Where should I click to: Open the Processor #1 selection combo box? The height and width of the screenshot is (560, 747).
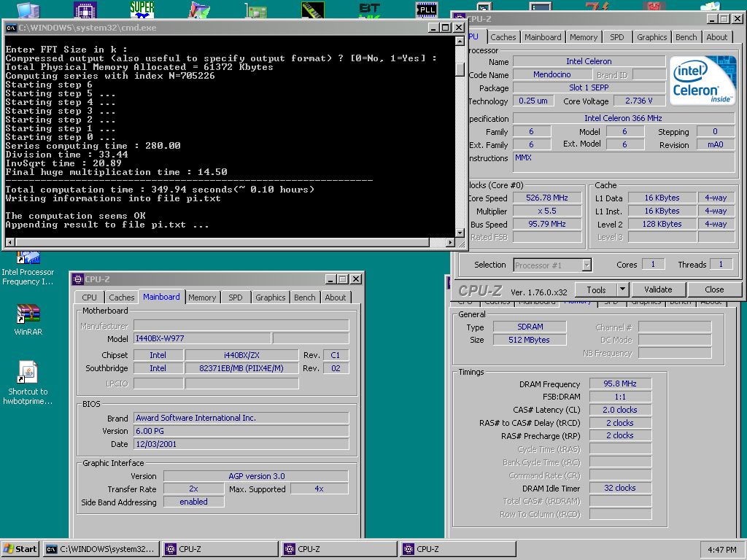pyautogui.click(x=553, y=265)
